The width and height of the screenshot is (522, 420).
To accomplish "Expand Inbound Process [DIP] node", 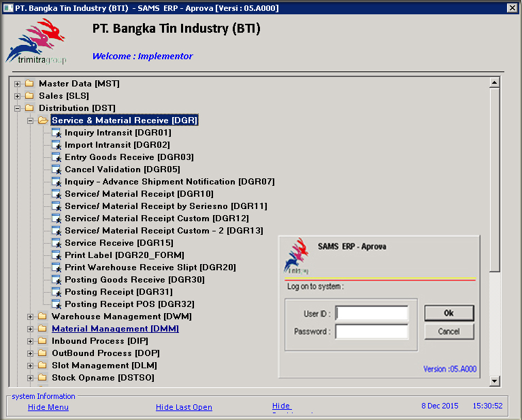I will [31, 342].
